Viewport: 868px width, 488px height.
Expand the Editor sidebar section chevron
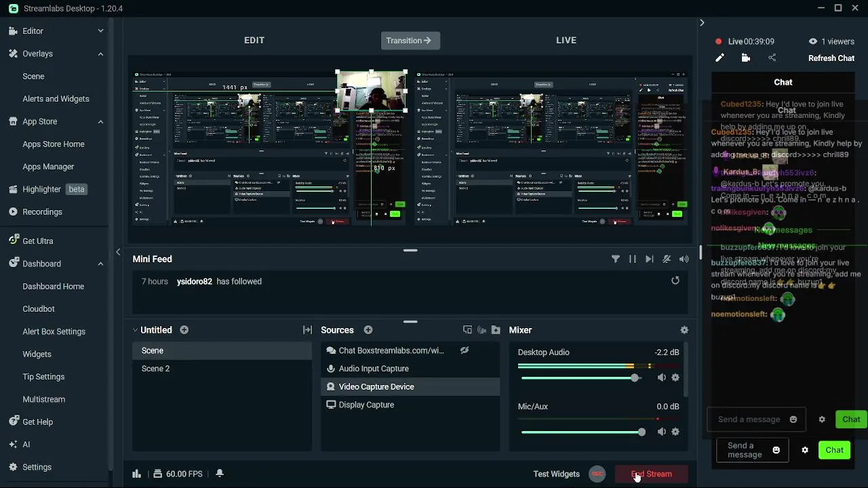tap(100, 31)
